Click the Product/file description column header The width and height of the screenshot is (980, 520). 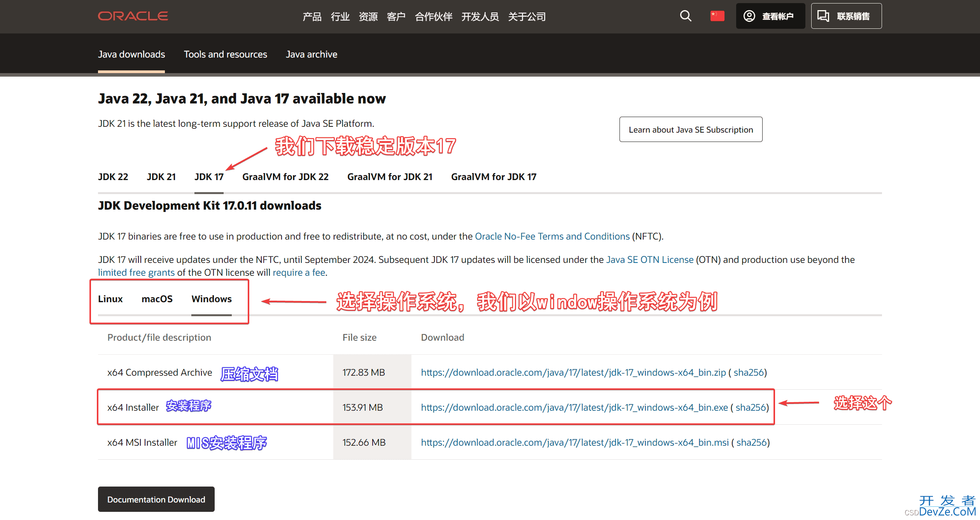(159, 338)
